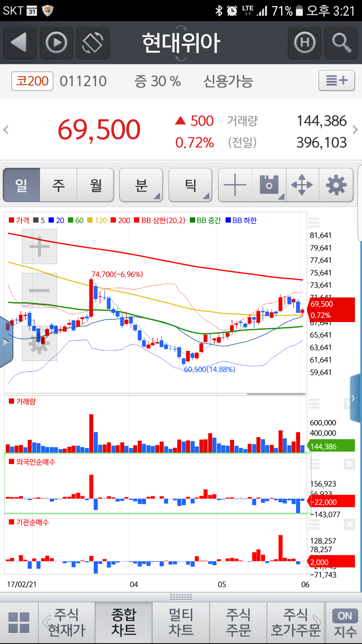Expand the left side drawer handle
Viewport: 362px width, 644px height.
click(6, 342)
